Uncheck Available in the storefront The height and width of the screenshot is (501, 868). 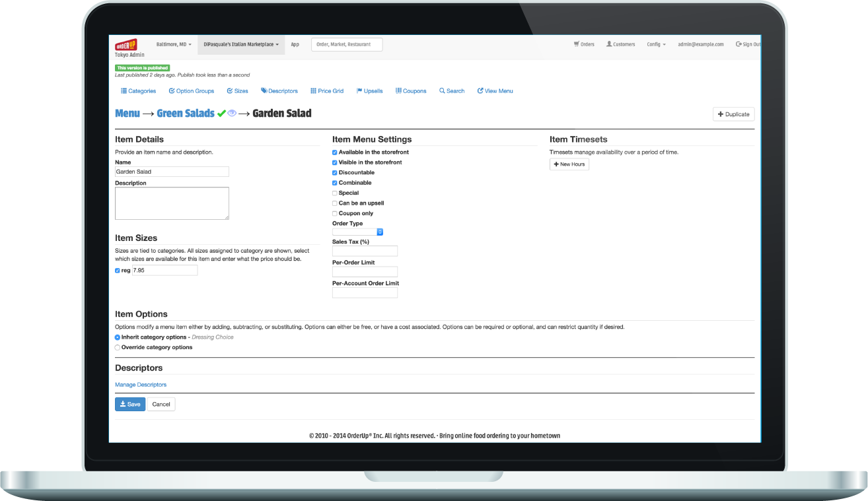coord(335,152)
